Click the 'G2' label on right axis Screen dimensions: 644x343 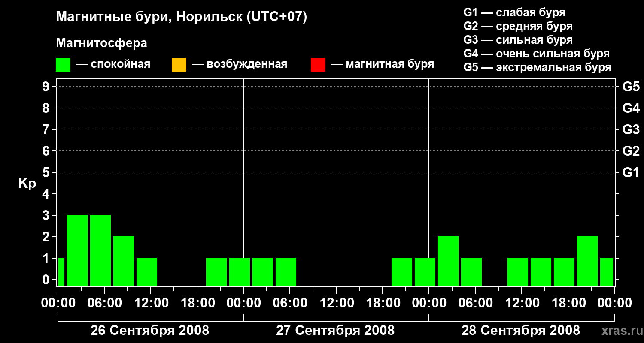[631, 151]
